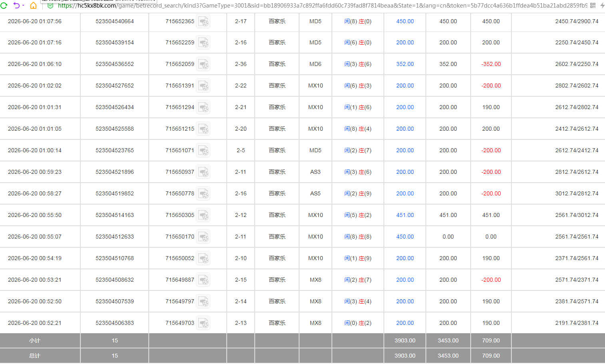Open replay video icon for game 715649887

pyautogui.click(x=204, y=280)
